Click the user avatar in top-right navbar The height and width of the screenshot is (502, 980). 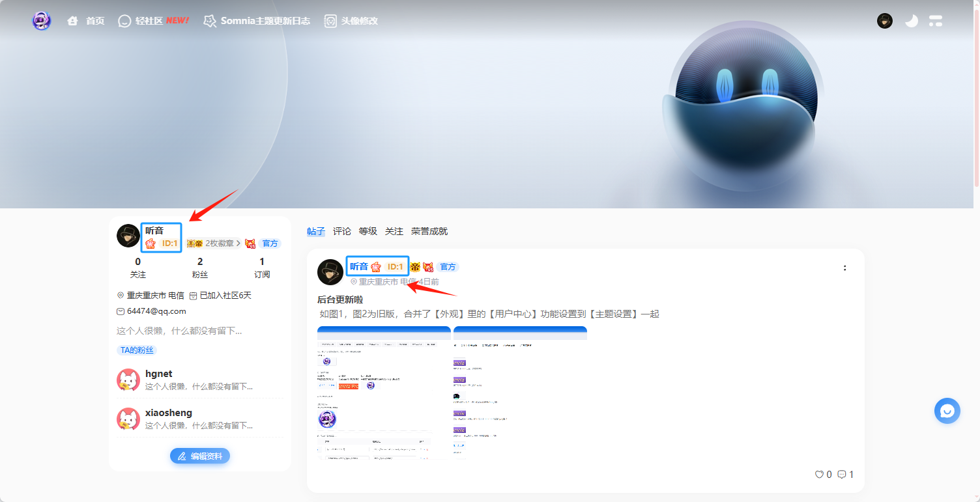pyautogui.click(x=884, y=21)
